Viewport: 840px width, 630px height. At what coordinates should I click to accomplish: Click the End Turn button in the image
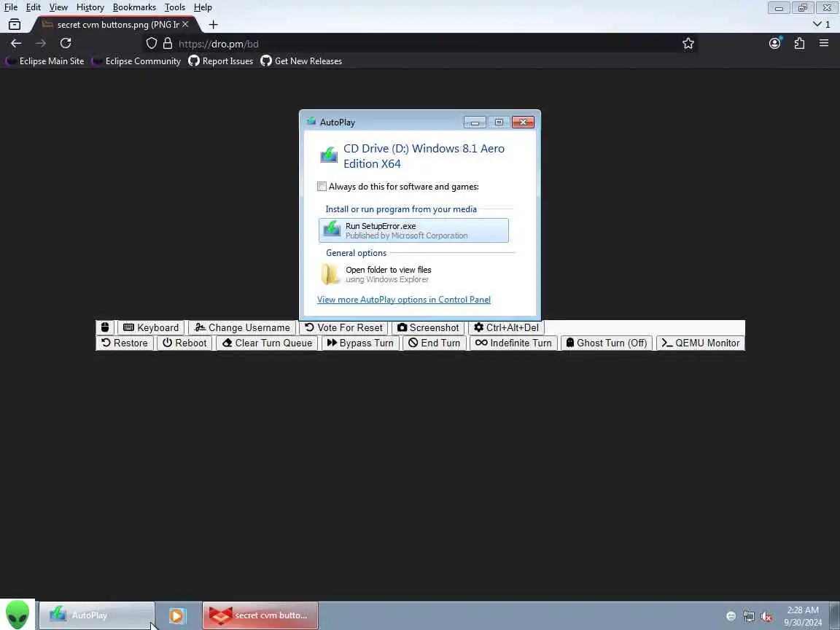click(x=434, y=343)
